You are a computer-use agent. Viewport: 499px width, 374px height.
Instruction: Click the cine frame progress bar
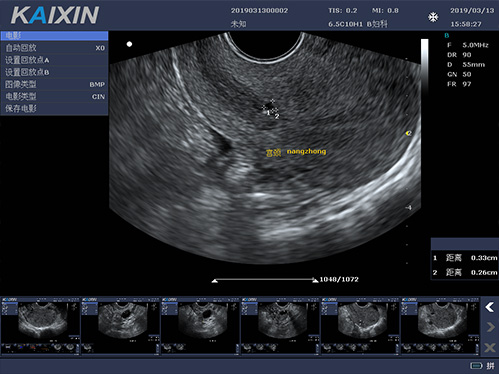point(265,279)
